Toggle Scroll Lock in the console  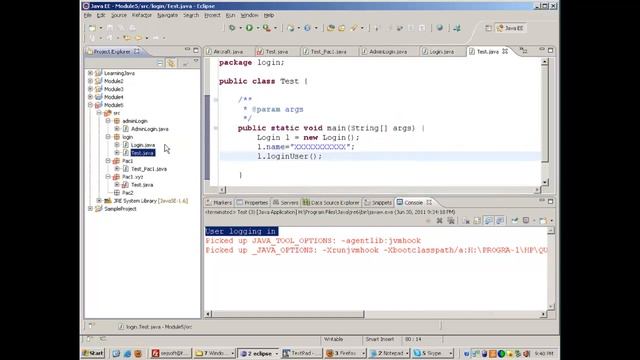pos(477,220)
